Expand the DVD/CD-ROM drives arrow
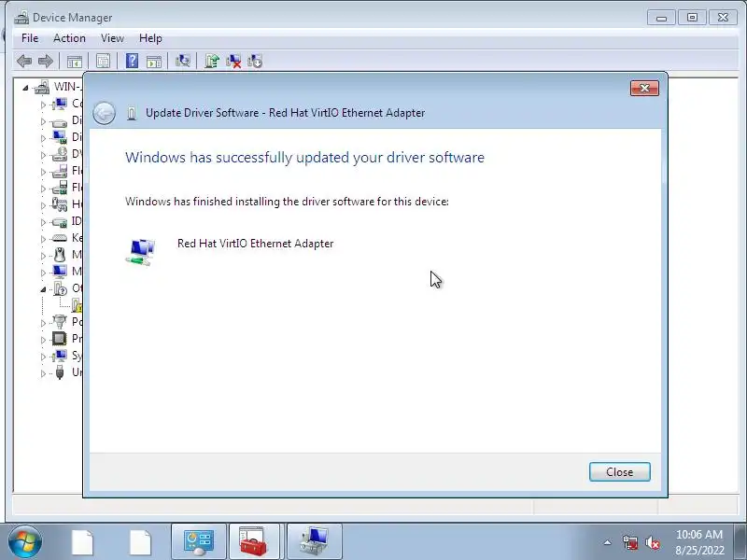Viewport: 747px width, 560px height. pos(43,155)
